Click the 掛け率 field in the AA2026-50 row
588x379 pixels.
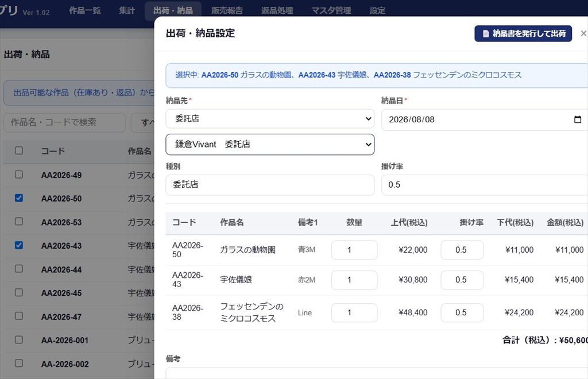click(462, 250)
